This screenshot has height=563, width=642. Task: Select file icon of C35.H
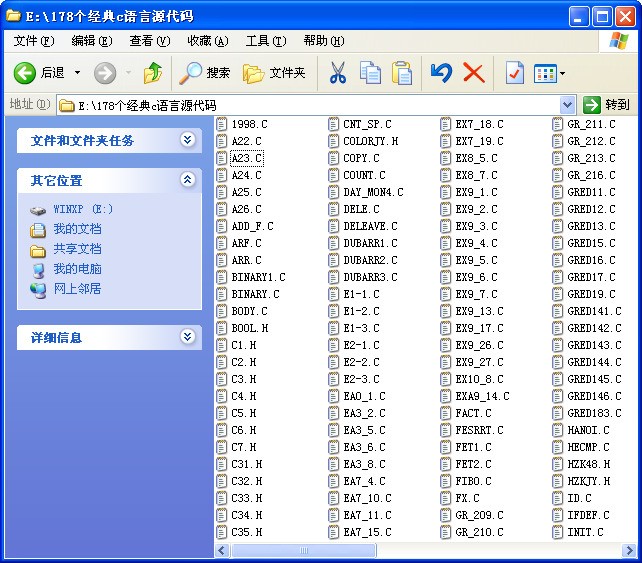pos(222,532)
